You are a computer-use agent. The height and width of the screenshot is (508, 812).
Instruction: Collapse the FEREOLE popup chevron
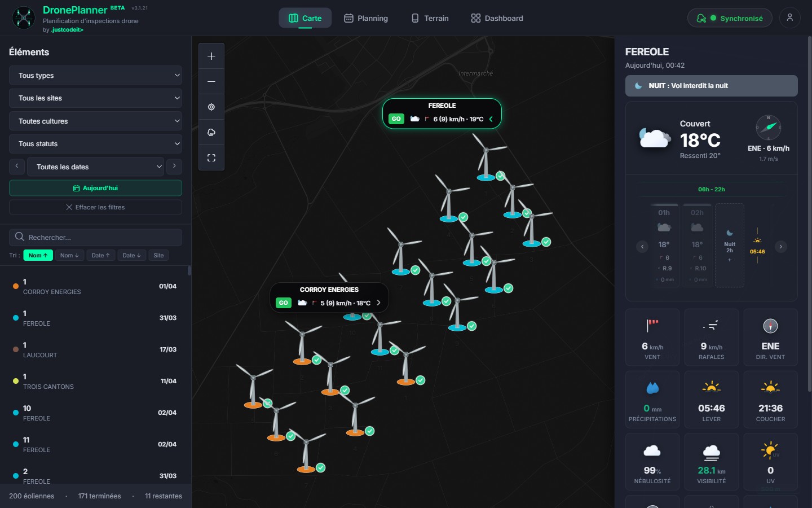491,119
